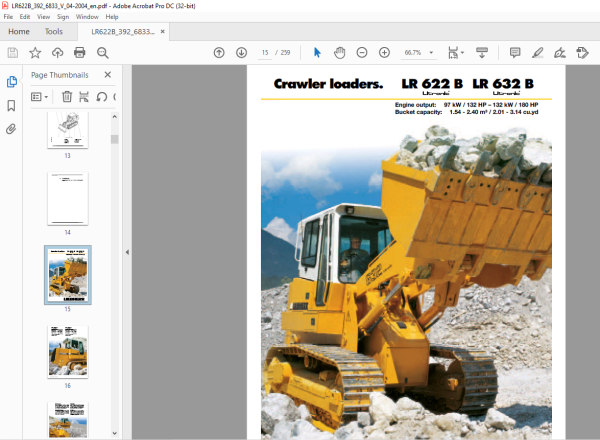Zoom in with plus button
This screenshot has height=440, width=600.
point(384,53)
